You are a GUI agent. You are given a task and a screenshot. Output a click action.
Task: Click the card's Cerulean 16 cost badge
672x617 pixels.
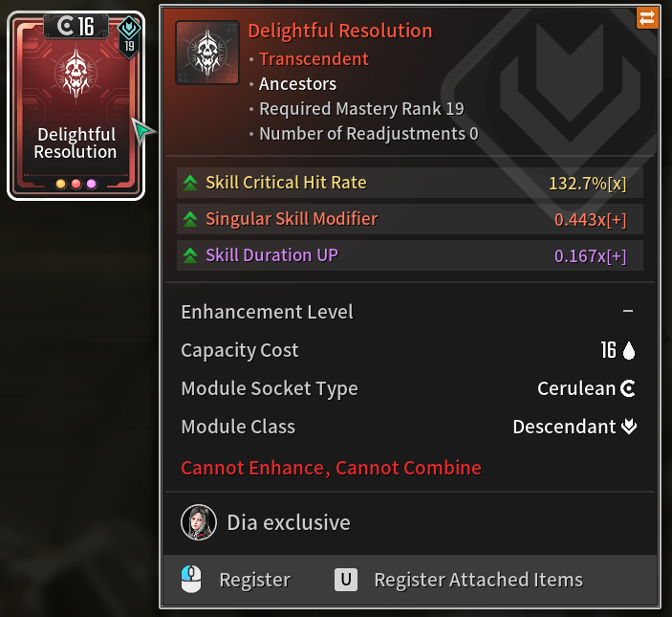pos(76,26)
